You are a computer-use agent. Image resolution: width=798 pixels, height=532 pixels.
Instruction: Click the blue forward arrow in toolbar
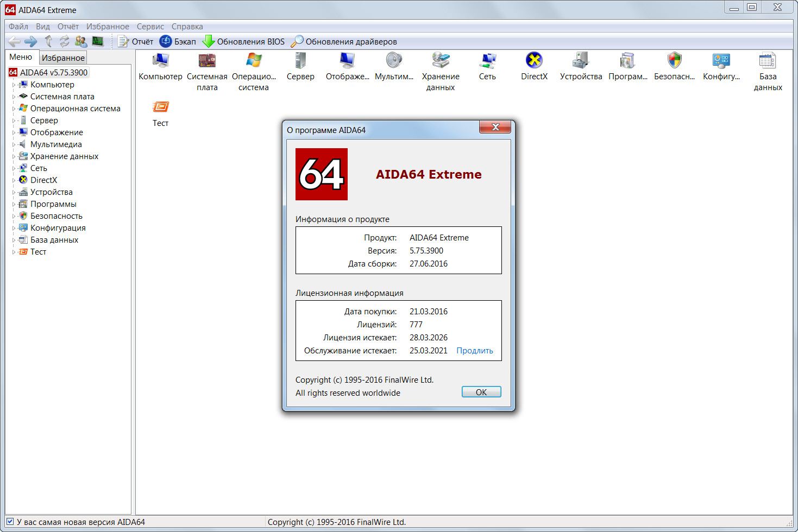tap(31, 42)
